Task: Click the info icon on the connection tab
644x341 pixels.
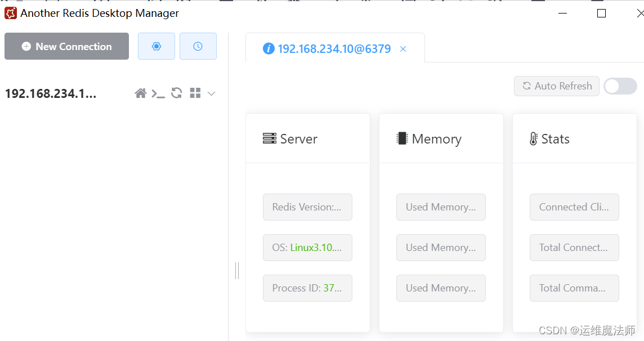Action: [x=269, y=49]
